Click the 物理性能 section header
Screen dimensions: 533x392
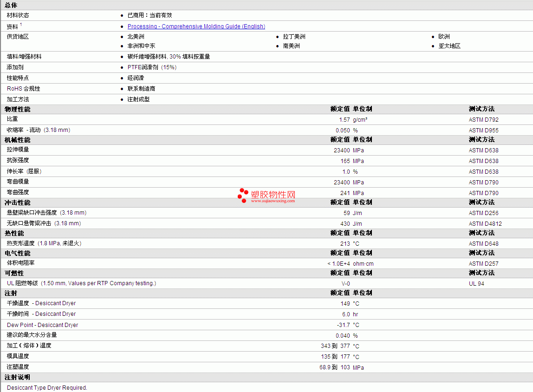pos(17,109)
